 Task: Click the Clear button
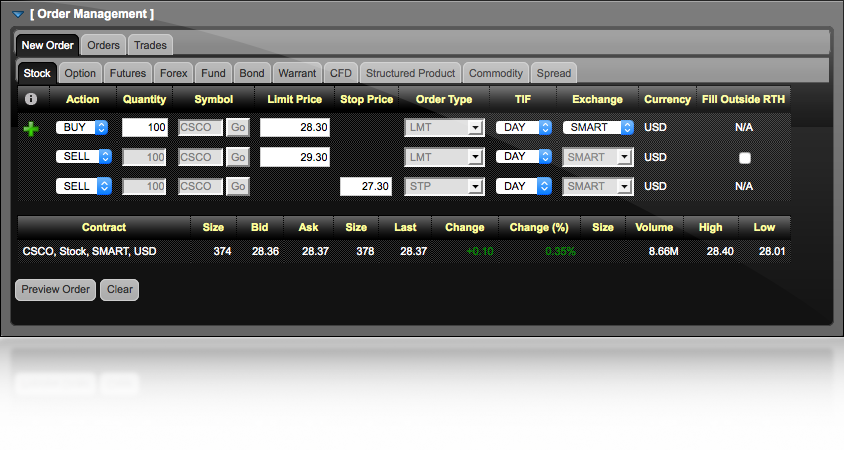[119, 290]
